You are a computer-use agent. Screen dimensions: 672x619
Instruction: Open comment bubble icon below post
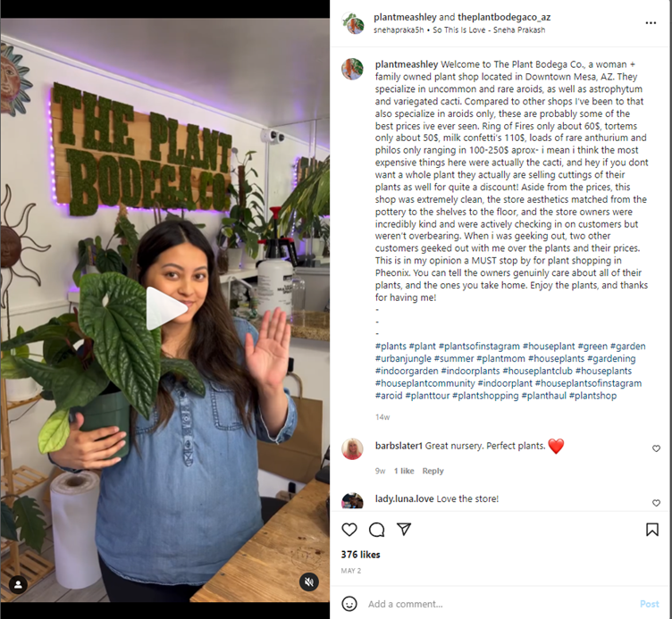pos(377,530)
